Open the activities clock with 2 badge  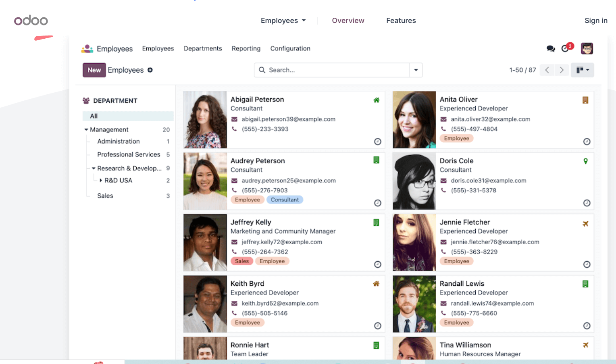(x=567, y=48)
